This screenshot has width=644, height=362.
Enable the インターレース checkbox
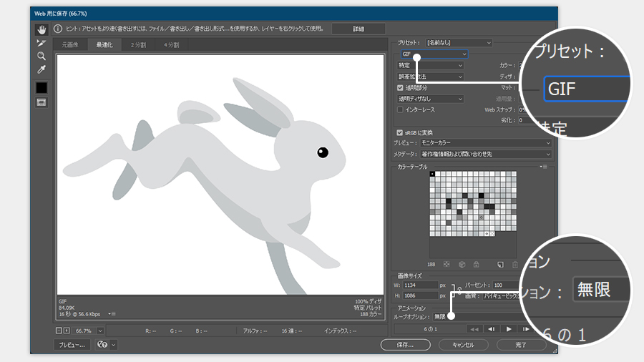click(401, 109)
